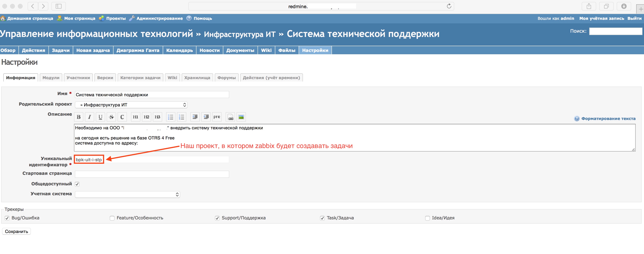
Task: Click the underline formatting icon
Action: click(x=100, y=117)
